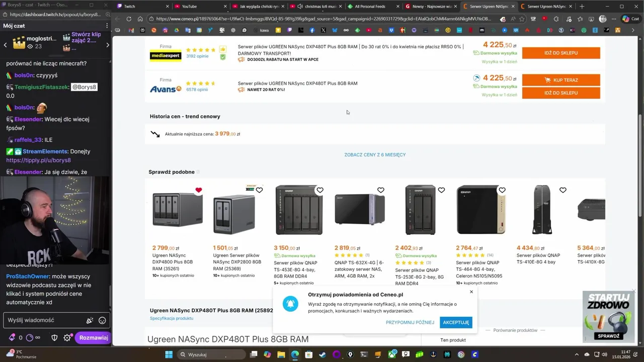Click the Media Expert store logo
Viewport: 644px width, 362px height.
point(166,56)
